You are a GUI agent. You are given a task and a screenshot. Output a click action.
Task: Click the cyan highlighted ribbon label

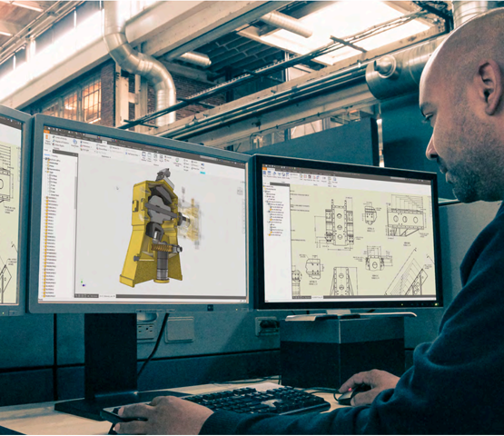click(x=203, y=173)
